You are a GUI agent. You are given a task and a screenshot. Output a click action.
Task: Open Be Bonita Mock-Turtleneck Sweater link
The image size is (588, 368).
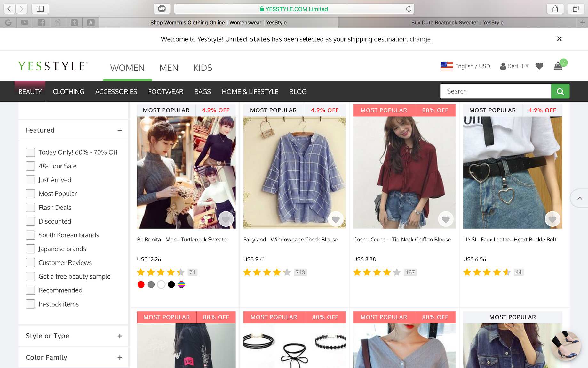[x=183, y=239]
